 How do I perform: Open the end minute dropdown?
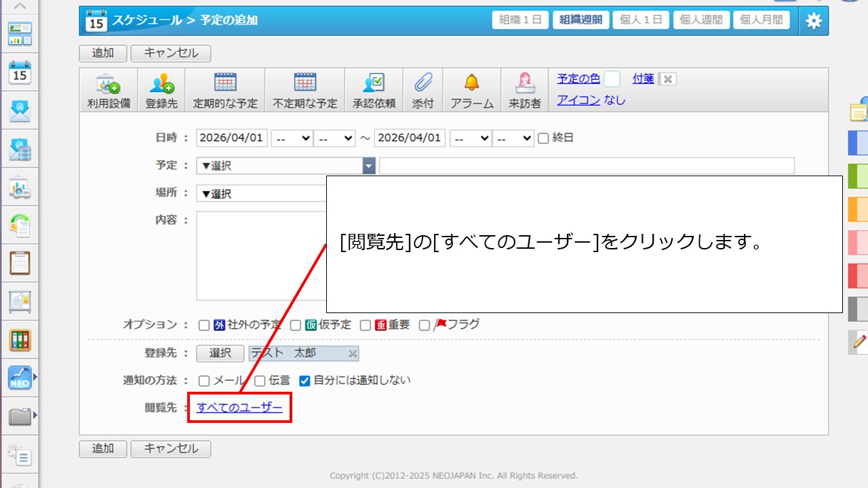click(513, 138)
